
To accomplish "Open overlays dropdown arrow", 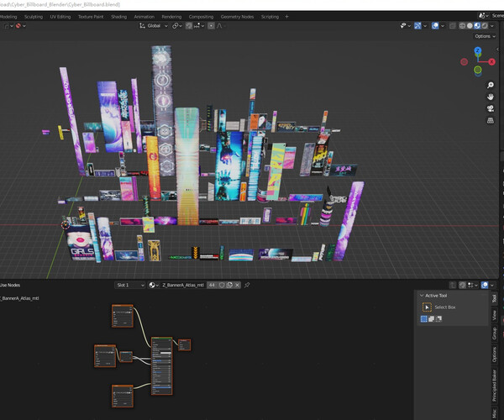I will pos(443,26).
